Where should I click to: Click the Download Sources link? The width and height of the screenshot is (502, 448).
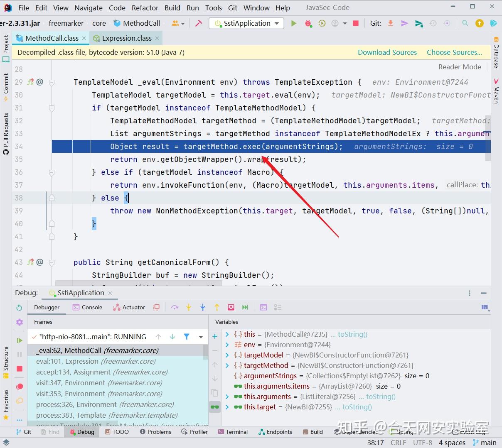click(x=387, y=52)
